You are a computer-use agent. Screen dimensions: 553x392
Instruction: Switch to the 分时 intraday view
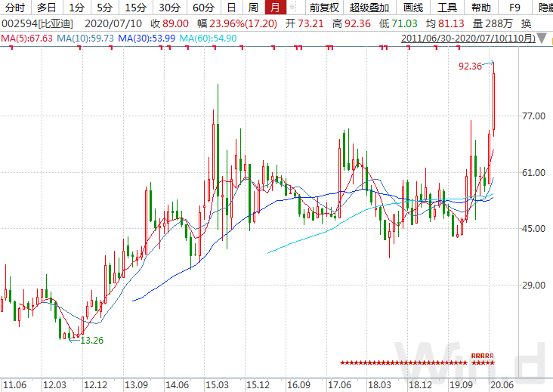click(x=15, y=8)
